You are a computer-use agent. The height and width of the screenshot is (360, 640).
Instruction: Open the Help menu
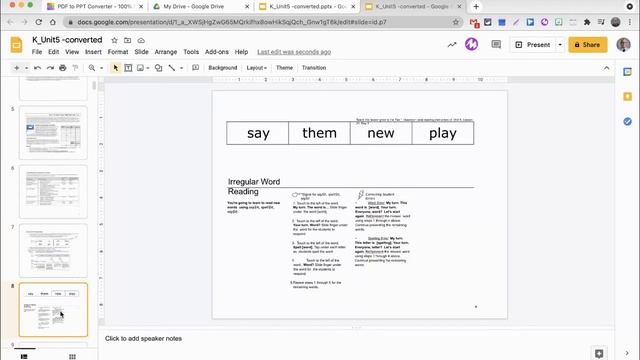pyautogui.click(x=241, y=52)
